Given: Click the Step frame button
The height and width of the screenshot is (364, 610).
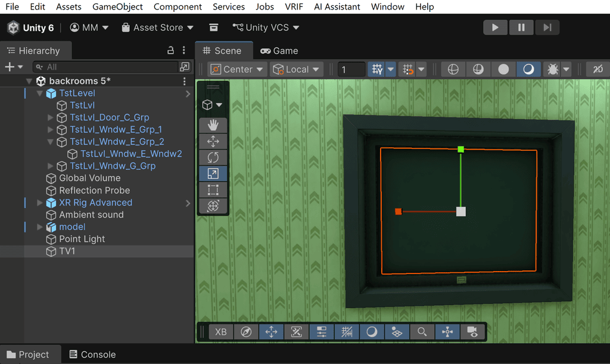Looking at the screenshot, I should tap(547, 27).
